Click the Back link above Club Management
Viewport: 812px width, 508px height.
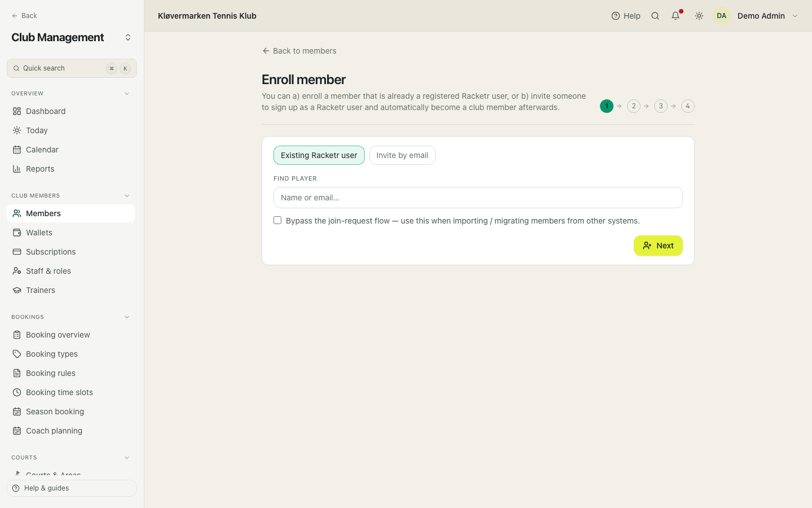pyautogui.click(x=24, y=16)
